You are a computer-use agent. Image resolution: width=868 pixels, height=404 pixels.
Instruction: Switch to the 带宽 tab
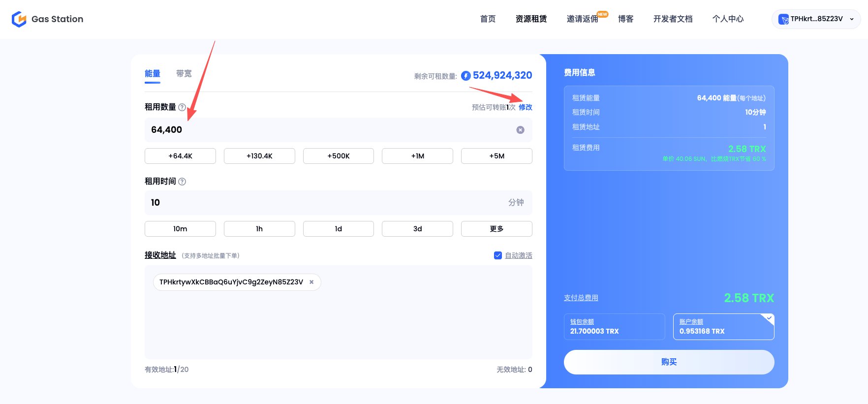tap(184, 74)
